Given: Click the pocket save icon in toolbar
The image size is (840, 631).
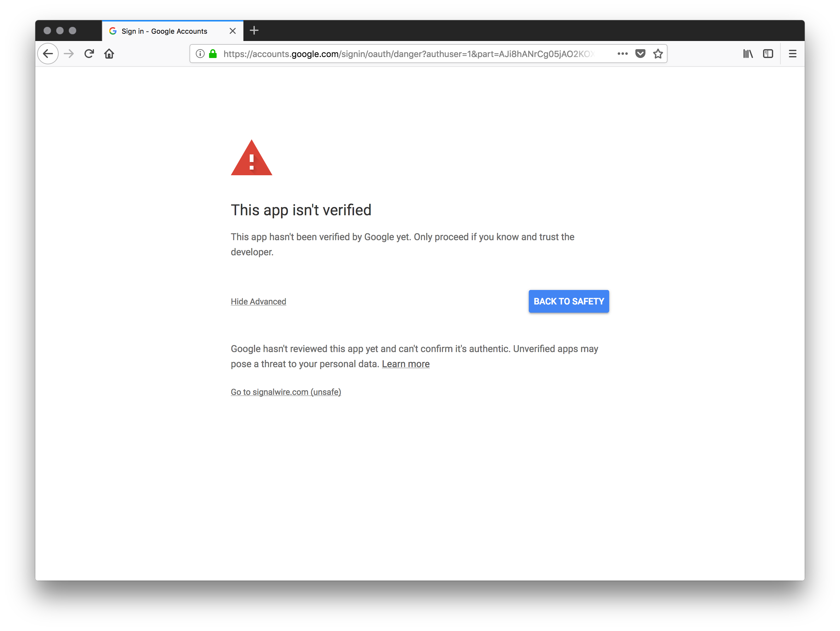Looking at the screenshot, I should point(640,54).
